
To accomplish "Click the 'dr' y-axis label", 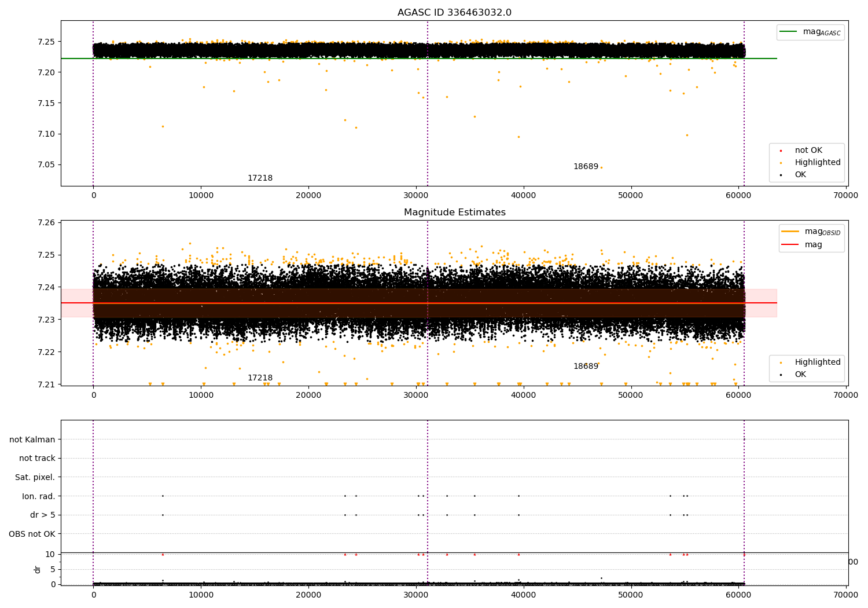I will 38,569.
